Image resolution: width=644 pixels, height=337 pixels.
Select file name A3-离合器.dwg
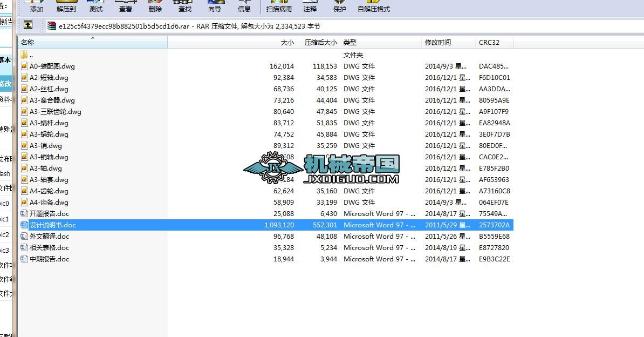pos(52,100)
